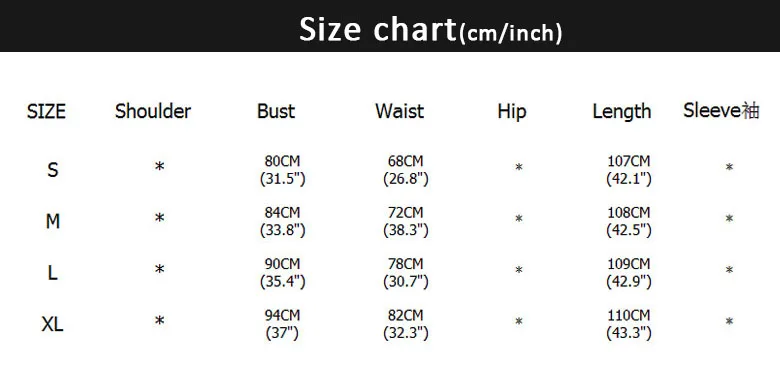Select the Waist column header
This screenshot has width=780, height=367.
(x=399, y=111)
